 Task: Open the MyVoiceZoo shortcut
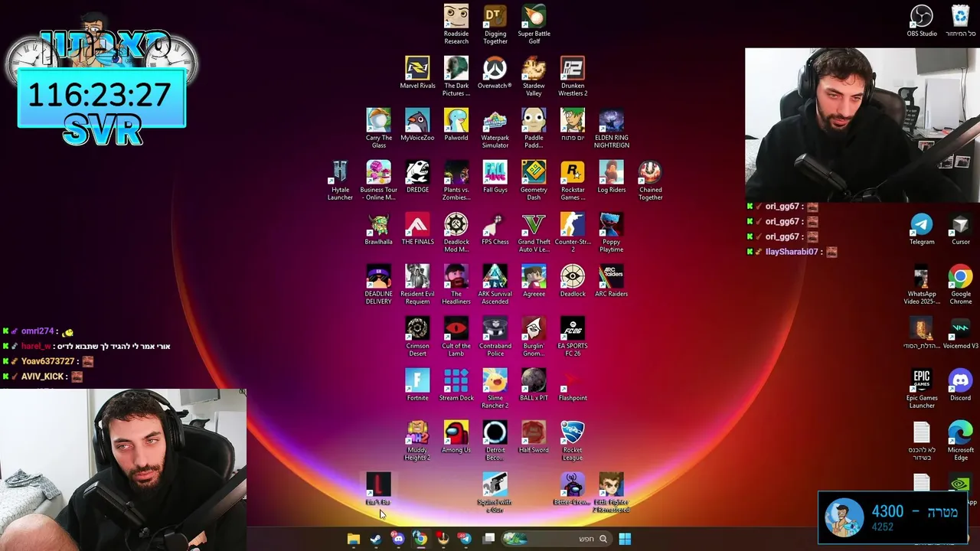pyautogui.click(x=417, y=125)
